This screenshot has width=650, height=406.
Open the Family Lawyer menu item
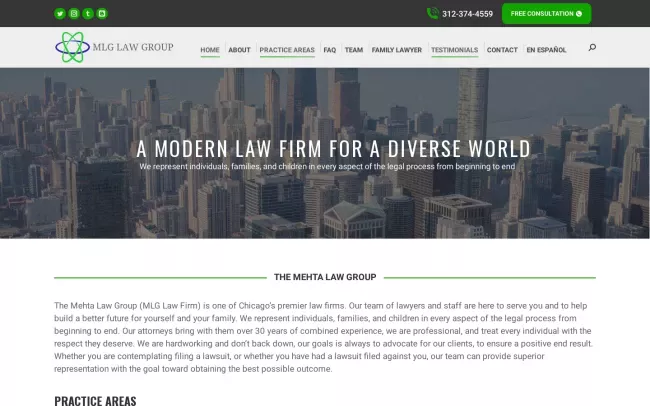point(397,50)
